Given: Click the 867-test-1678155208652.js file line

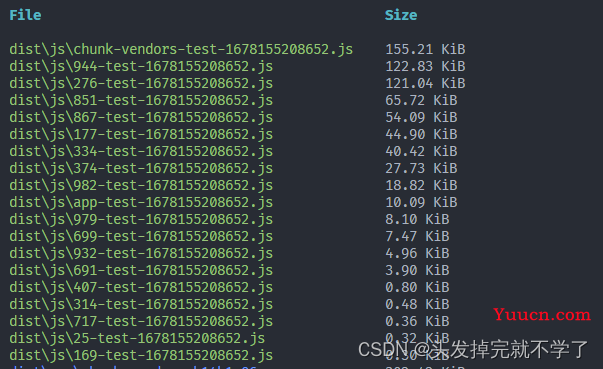Looking at the screenshot, I should point(141,118).
